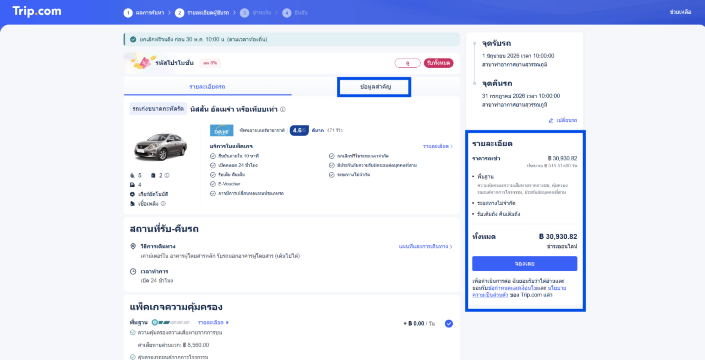Click the เปิด 24 ชั่วโมง hours text
Image resolution: width=705 pixels, height=360 pixels.
point(157,280)
